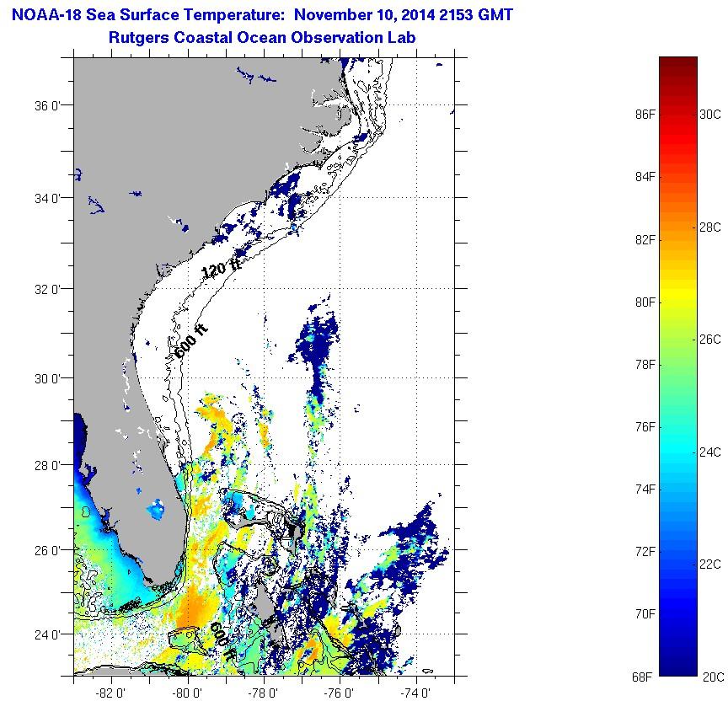Click the NOAA-18 Sea Surface Temperature title line
Image resolution: width=728 pixels, height=701 pixels.
[262, 15]
